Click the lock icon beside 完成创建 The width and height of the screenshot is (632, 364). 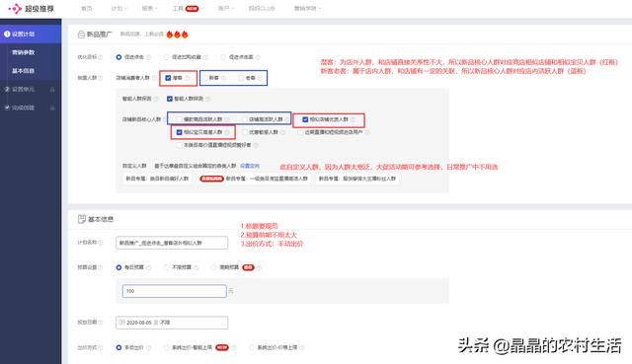(52, 108)
